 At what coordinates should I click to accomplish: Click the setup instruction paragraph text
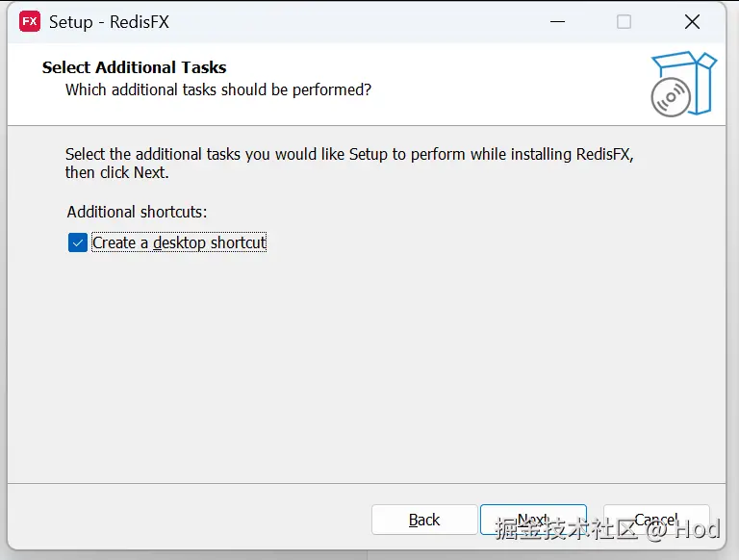point(349,154)
